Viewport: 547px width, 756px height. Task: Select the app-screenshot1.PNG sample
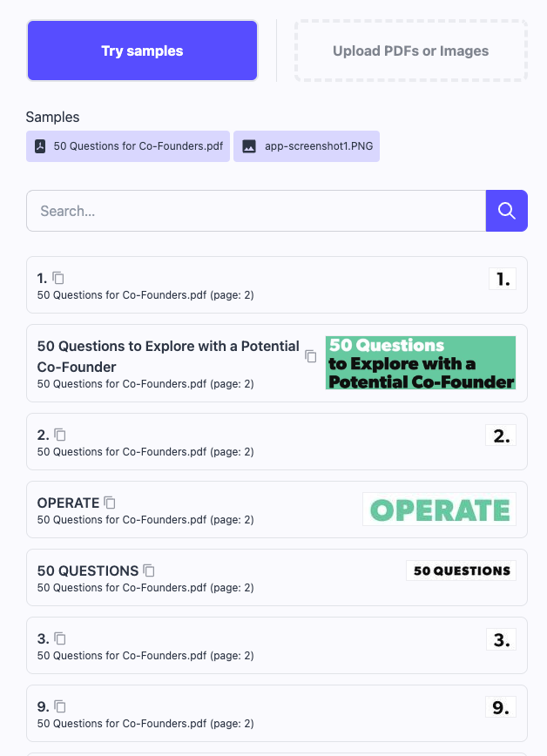tap(318, 146)
